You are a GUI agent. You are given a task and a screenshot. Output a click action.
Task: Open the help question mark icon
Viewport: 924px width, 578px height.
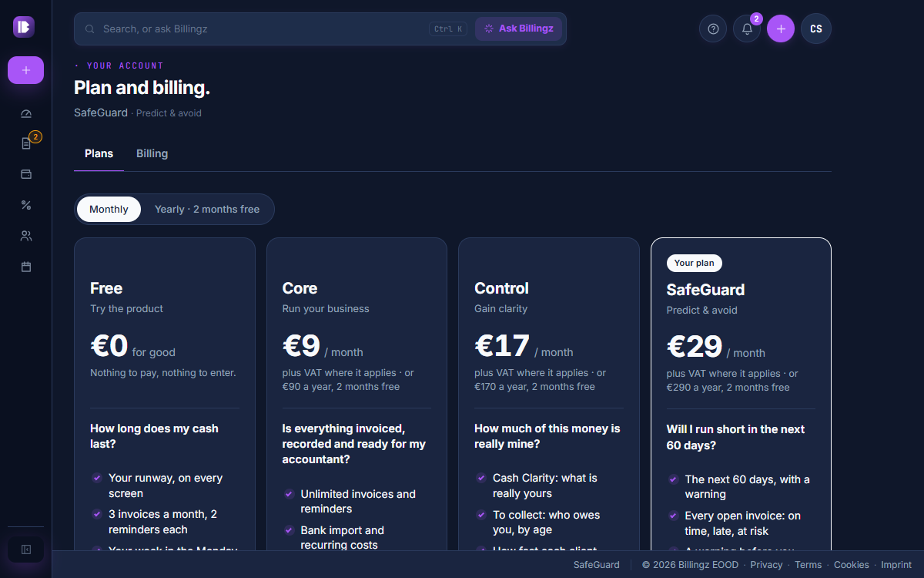(x=713, y=29)
